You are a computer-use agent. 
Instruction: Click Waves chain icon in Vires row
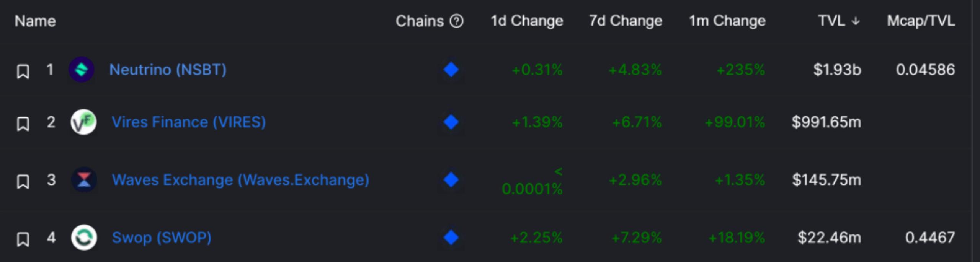point(451,122)
